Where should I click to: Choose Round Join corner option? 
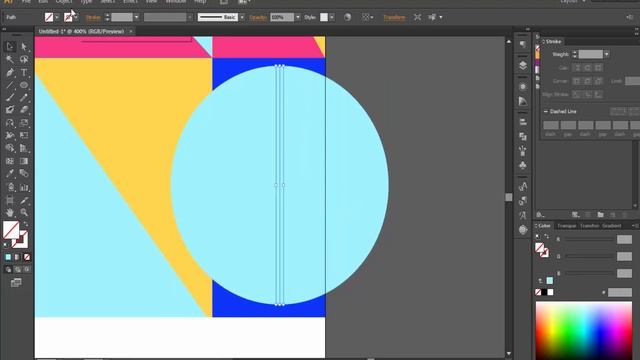(x=587, y=81)
